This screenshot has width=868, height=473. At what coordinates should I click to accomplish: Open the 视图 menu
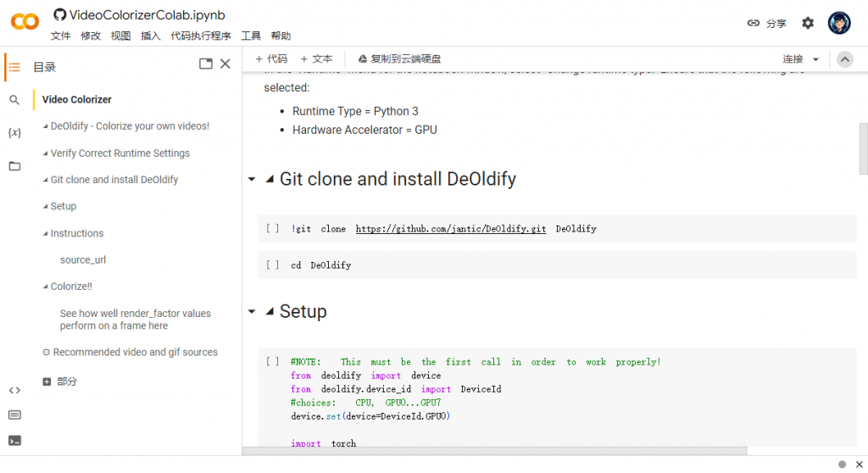(120, 36)
